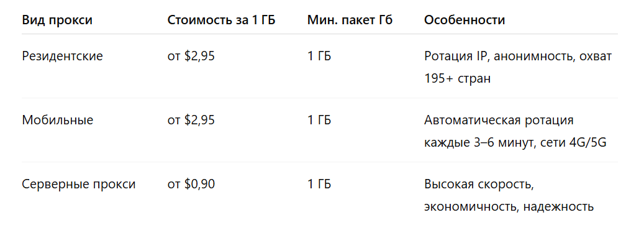Click the text "Автоматическая ротация"
Image resolution: width=644 pixels, height=248 pixels.
tap(499, 120)
